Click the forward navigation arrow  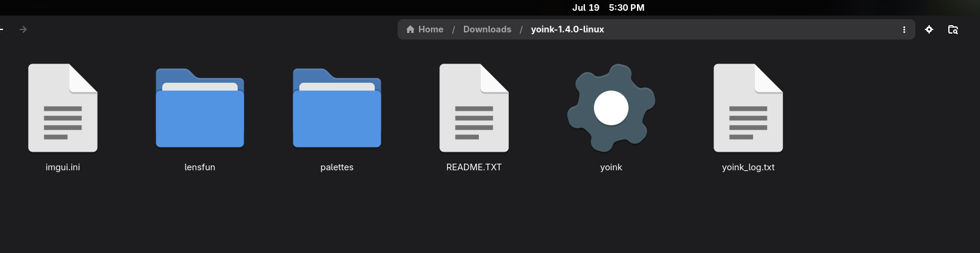click(23, 29)
